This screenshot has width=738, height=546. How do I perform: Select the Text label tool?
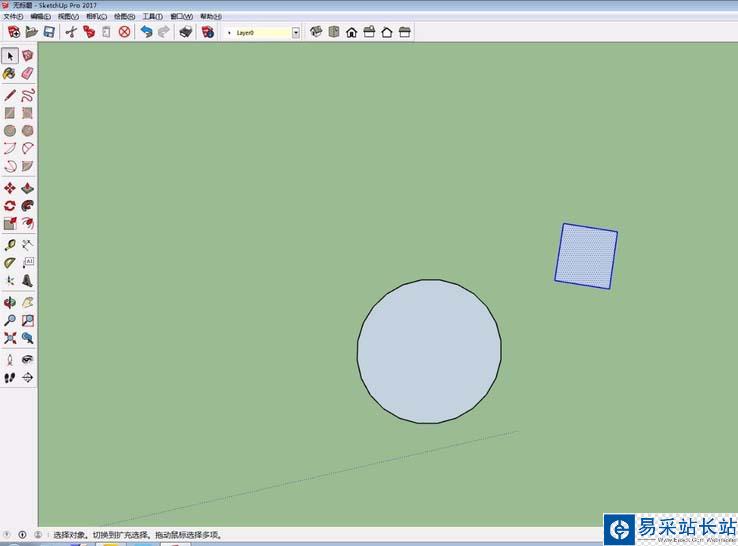(x=27, y=263)
